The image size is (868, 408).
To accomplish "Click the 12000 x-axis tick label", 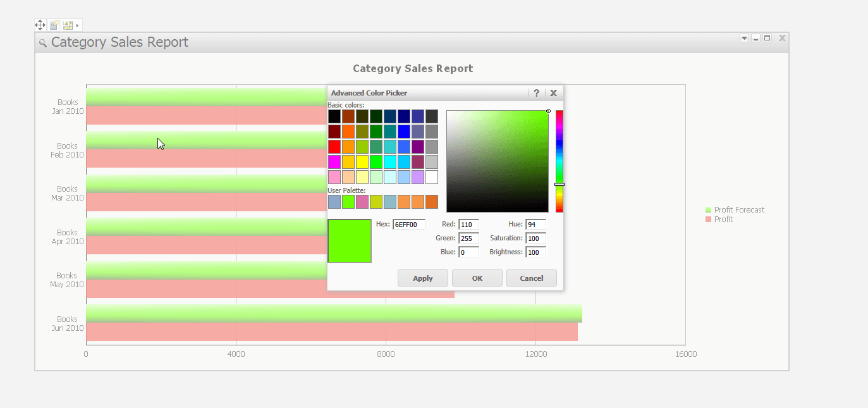I will pyautogui.click(x=536, y=354).
